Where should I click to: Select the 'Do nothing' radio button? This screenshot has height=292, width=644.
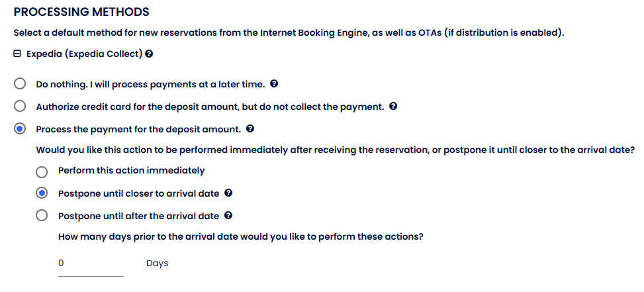coord(21,84)
